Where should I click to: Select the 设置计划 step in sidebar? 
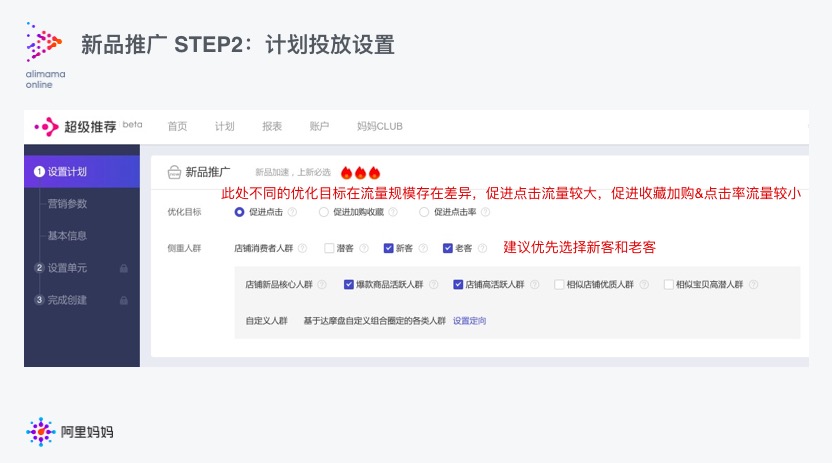click(82, 172)
